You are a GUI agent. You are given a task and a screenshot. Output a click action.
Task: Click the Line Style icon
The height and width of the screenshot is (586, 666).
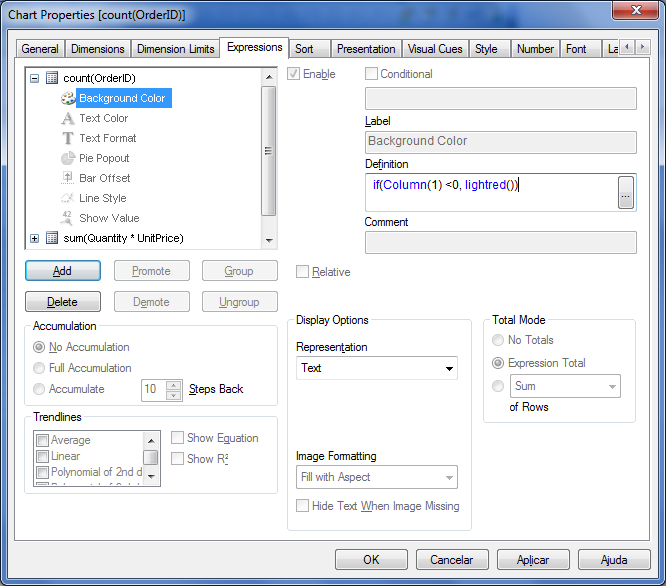[x=68, y=198]
